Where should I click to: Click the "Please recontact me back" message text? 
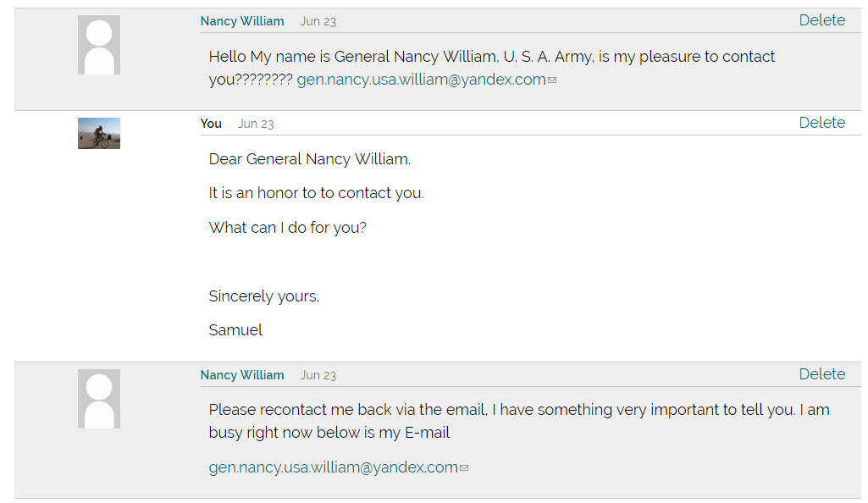(x=519, y=421)
